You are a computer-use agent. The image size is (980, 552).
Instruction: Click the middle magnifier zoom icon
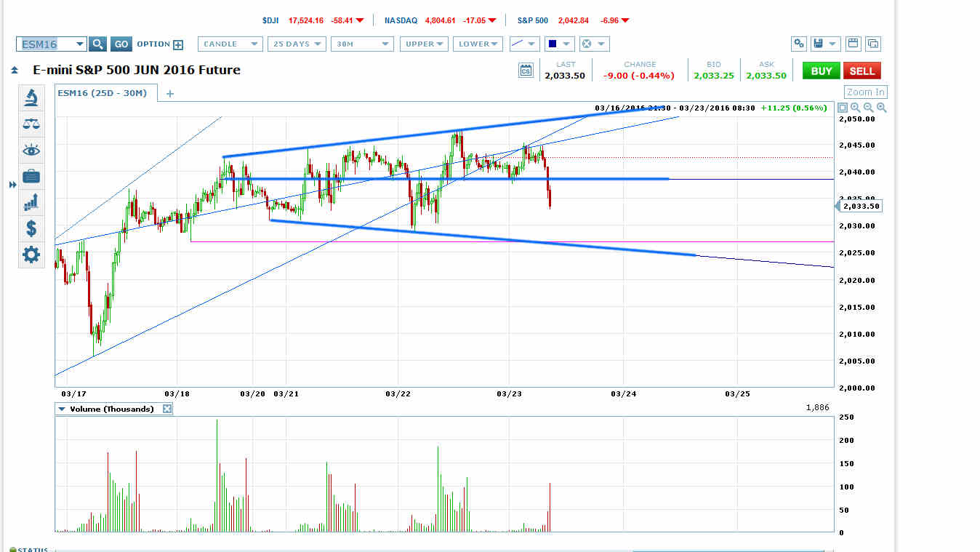tap(869, 108)
